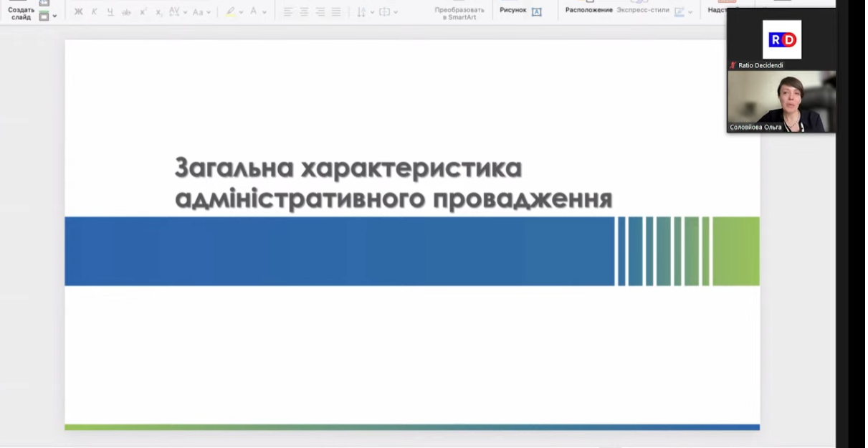Click Преобразовать в SmartArt button

[459, 13]
